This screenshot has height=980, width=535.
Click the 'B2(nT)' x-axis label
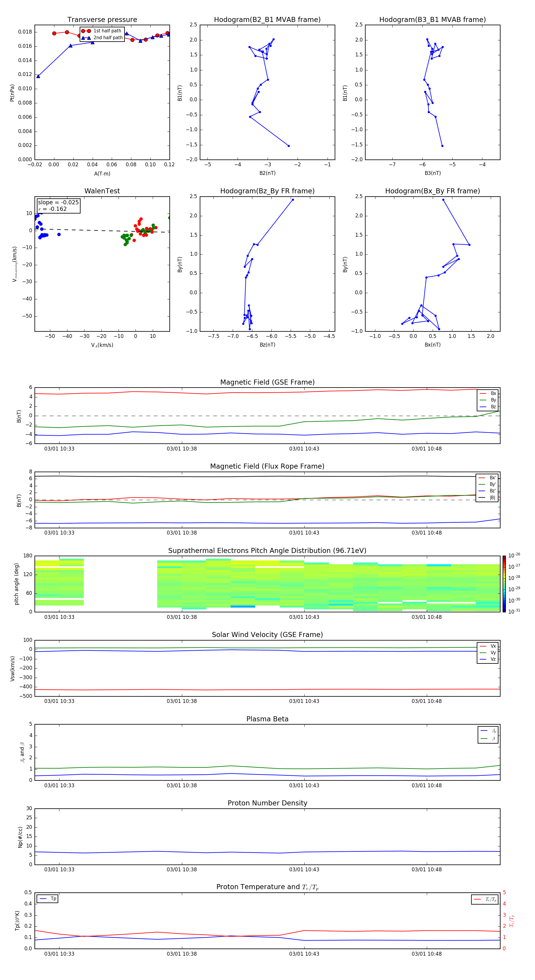(267, 173)
